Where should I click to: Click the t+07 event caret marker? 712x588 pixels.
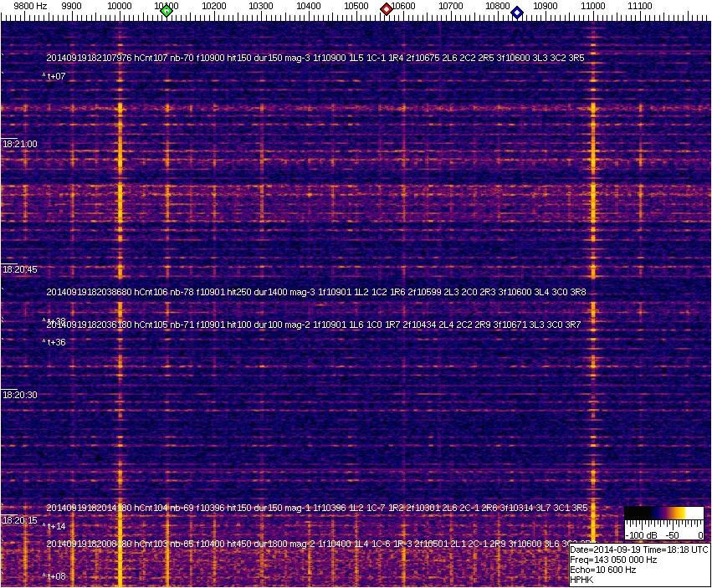(x=54, y=77)
